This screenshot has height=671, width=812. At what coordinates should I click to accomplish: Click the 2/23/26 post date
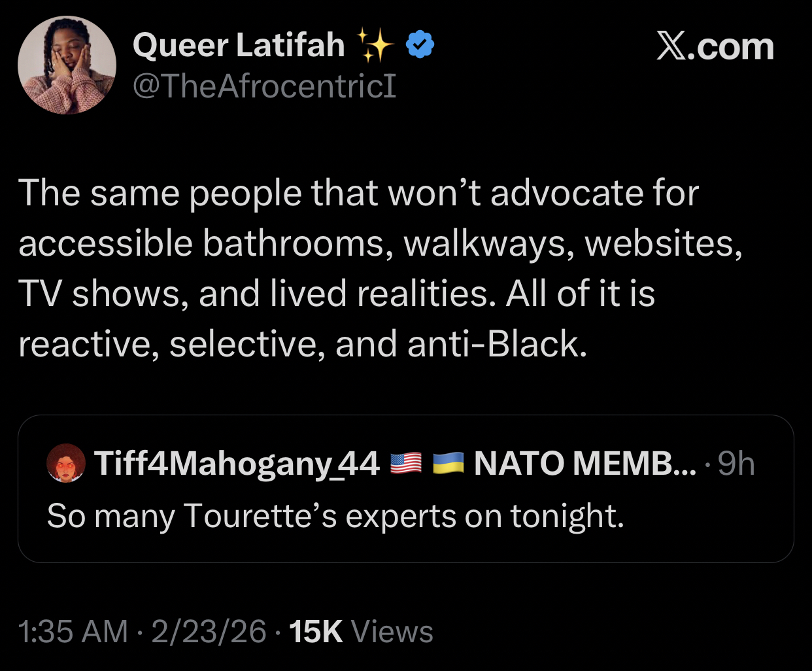pos(209,632)
